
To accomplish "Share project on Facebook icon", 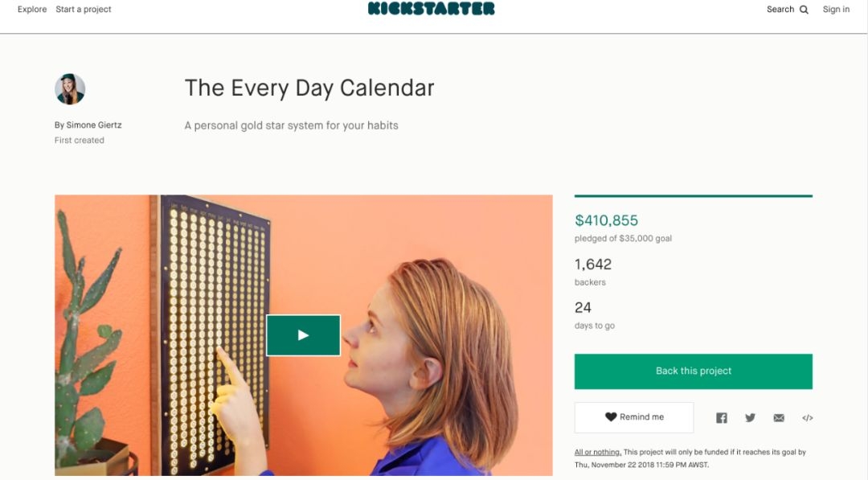I will pos(722,418).
